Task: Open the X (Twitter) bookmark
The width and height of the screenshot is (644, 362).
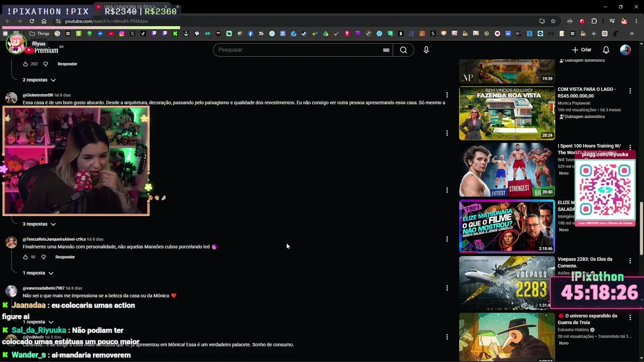Action: point(132,34)
